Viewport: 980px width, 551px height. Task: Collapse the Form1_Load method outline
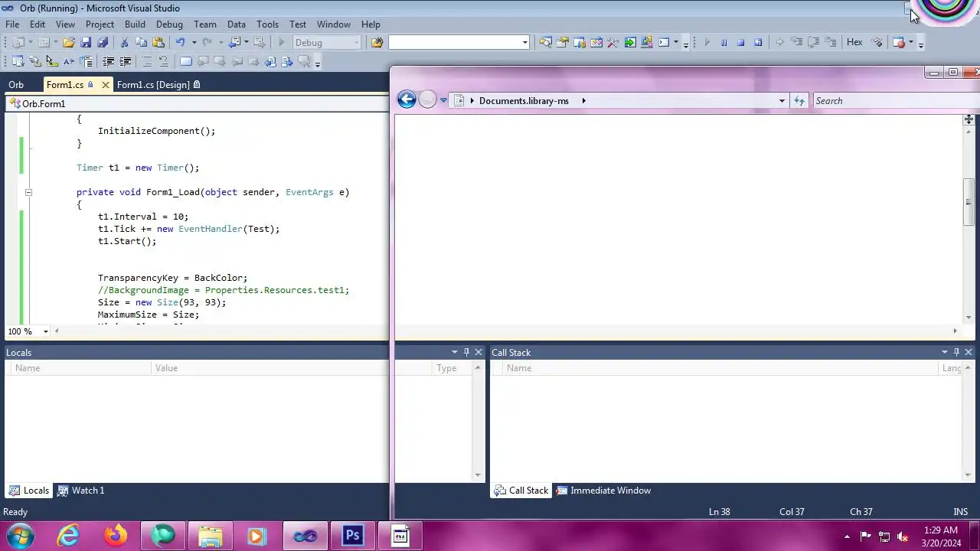pos(28,192)
